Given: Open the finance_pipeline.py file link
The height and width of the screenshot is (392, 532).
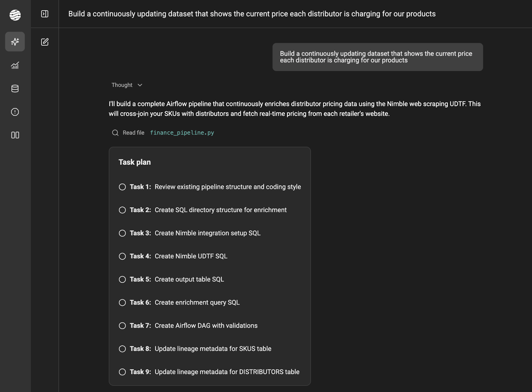Looking at the screenshot, I should 182,133.
